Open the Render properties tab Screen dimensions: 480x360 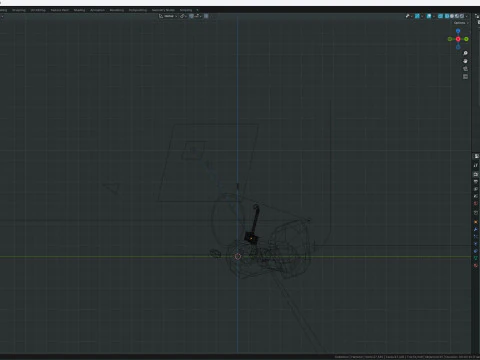coord(476,174)
